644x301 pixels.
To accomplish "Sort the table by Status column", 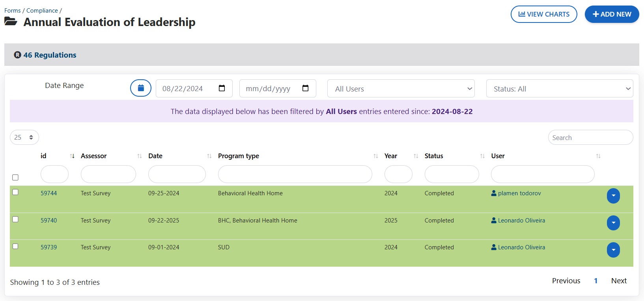I will click(482, 156).
